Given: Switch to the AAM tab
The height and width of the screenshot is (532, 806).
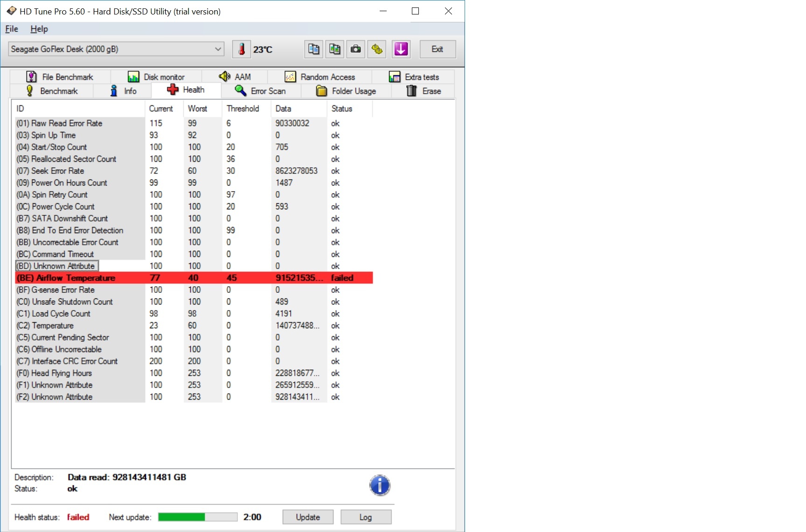Looking at the screenshot, I should point(235,77).
